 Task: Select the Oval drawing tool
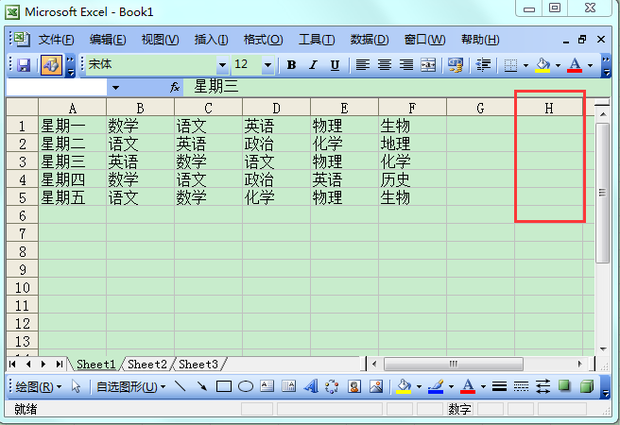pos(246,386)
